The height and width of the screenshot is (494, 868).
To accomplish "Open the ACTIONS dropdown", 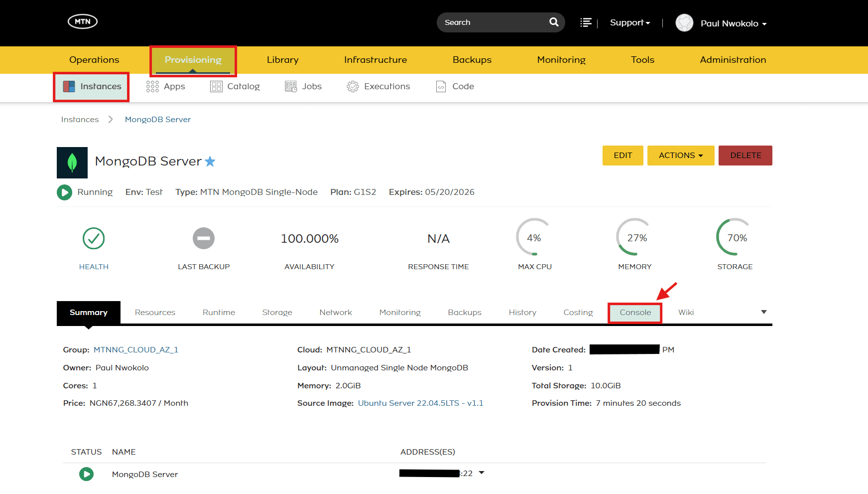I will coord(681,156).
